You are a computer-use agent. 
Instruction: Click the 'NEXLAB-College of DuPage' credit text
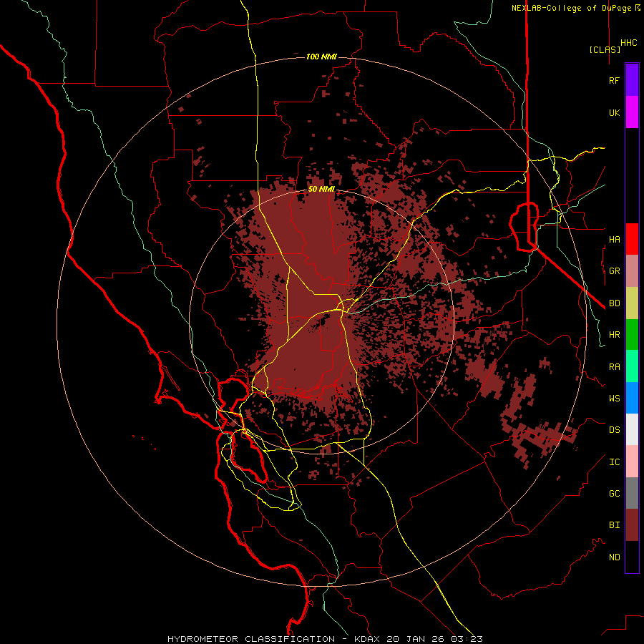click(x=571, y=8)
